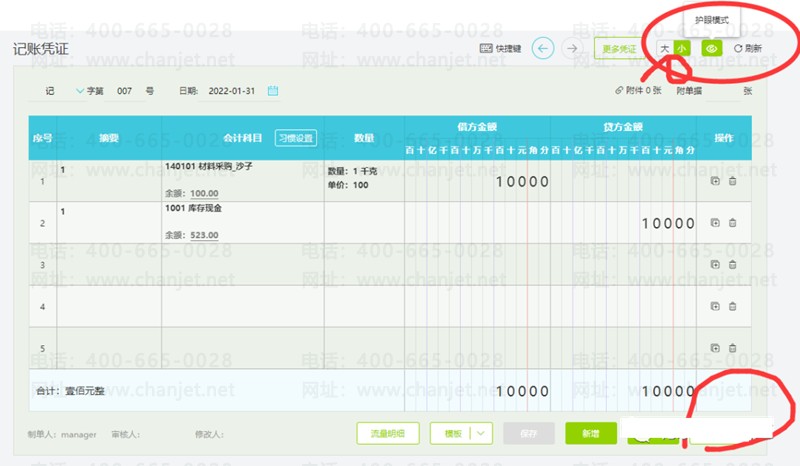Click the 更多凭证 button

pos(618,49)
